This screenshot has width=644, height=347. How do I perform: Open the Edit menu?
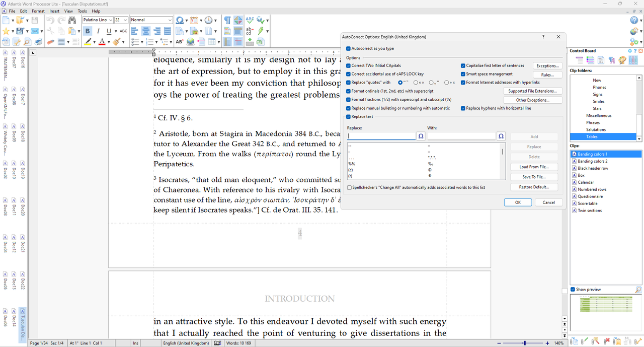24,11
